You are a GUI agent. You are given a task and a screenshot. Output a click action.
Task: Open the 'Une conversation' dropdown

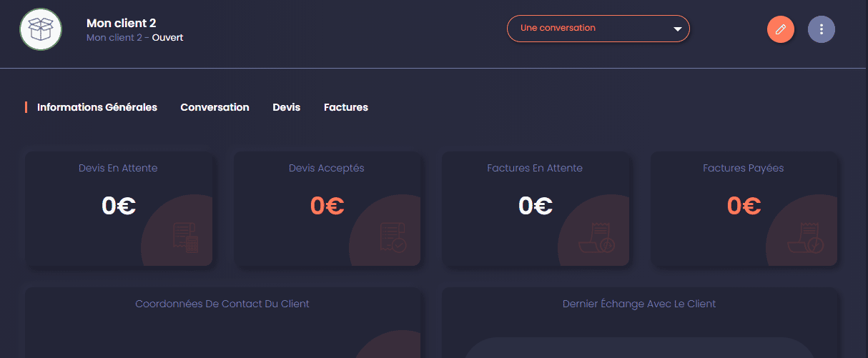coord(598,29)
